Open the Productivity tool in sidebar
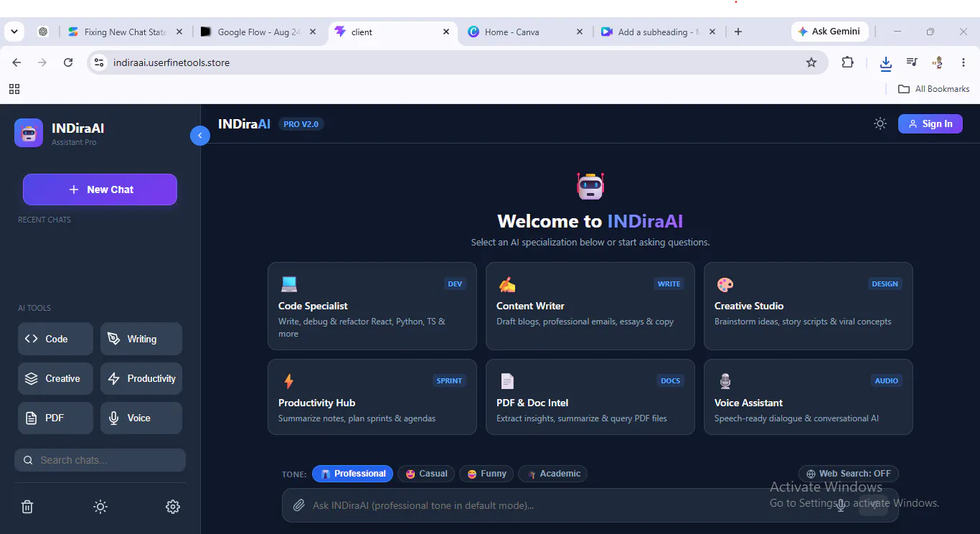This screenshot has height=534, width=980. click(141, 378)
